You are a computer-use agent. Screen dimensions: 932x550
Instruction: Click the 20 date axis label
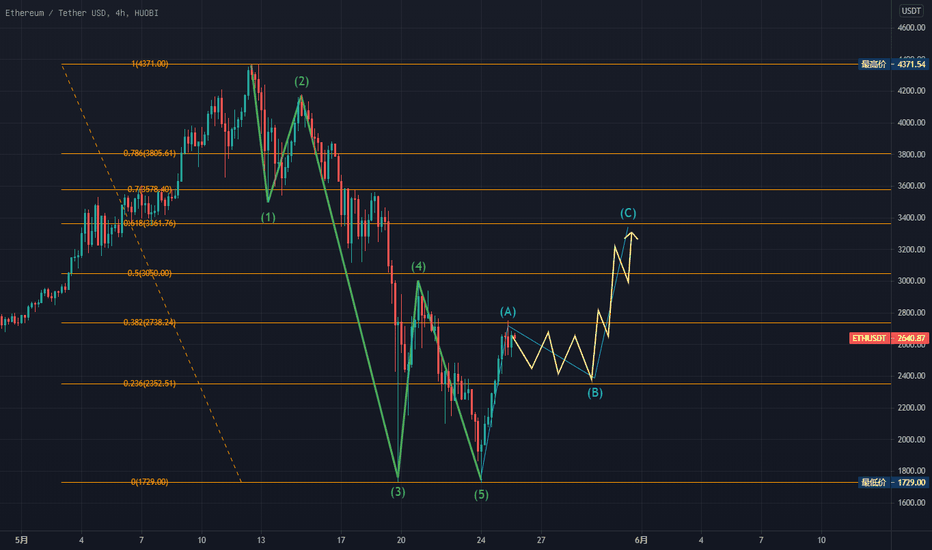pyautogui.click(x=401, y=540)
